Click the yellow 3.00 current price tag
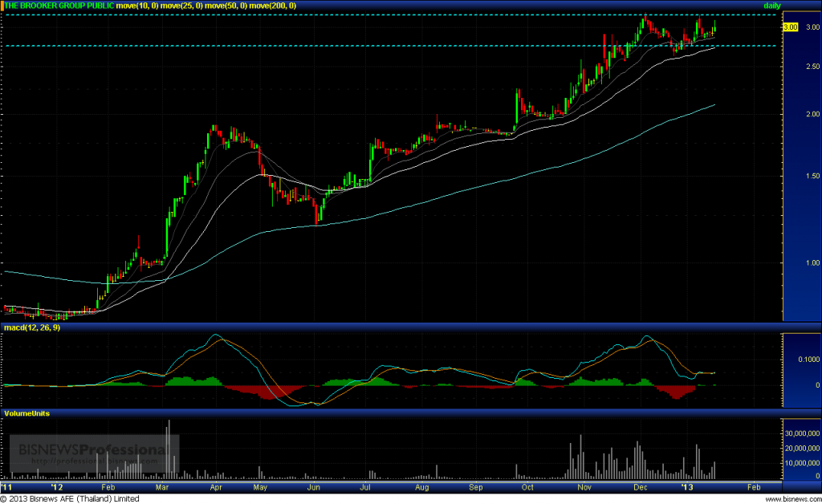This screenshot has height=504, width=822. point(790,27)
